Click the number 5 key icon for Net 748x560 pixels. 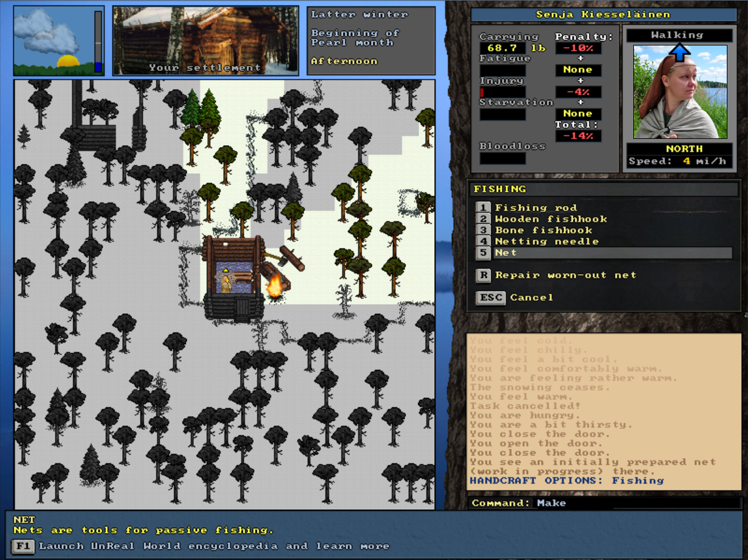pyautogui.click(x=483, y=253)
